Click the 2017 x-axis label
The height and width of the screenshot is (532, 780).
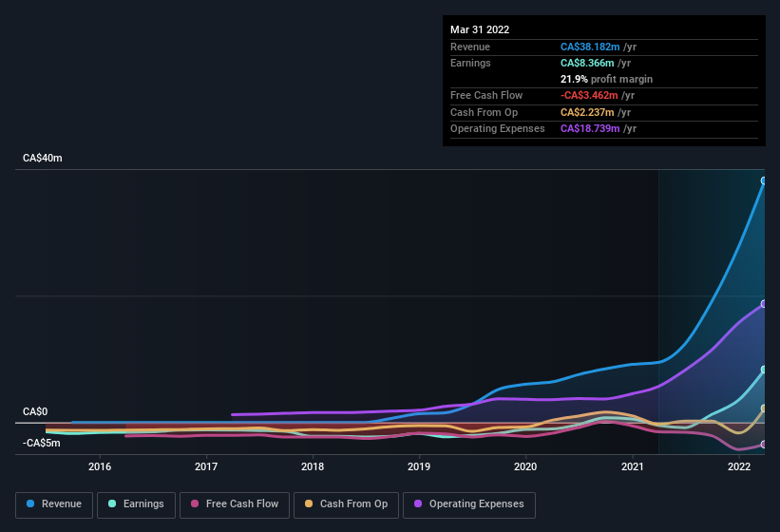pos(206,466)
